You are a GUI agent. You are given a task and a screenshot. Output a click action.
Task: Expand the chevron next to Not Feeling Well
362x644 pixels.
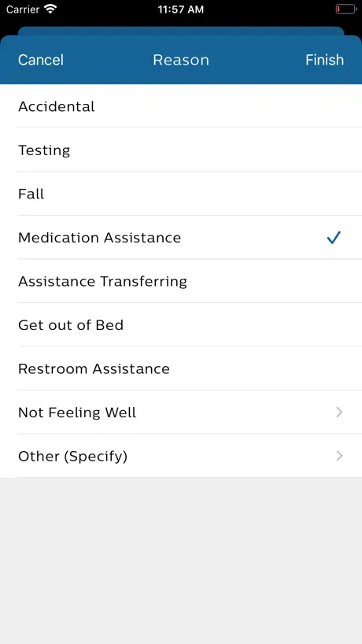[339, 413]
